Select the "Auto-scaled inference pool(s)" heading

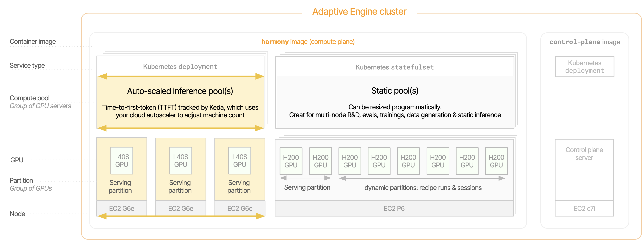pos(180,91)
